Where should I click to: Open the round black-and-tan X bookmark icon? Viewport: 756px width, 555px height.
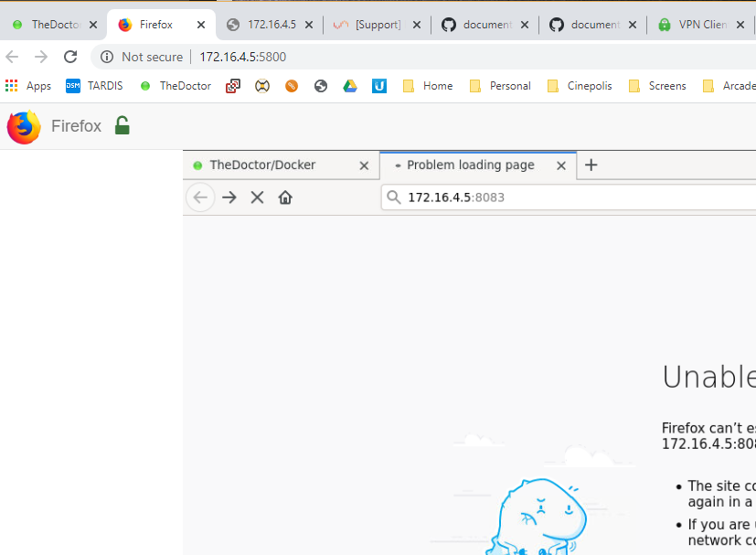pos(261,86)
